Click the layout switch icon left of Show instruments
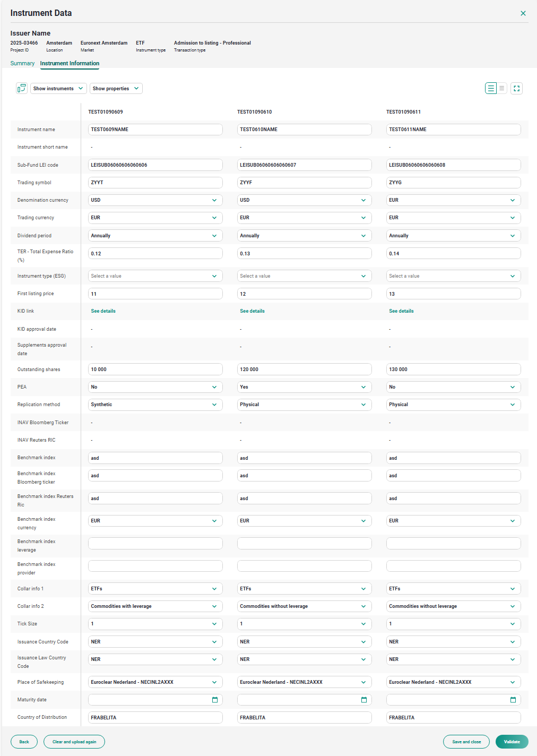Image resolution: width=537 pixels, height=756 pixels. [x=21, y=88]
